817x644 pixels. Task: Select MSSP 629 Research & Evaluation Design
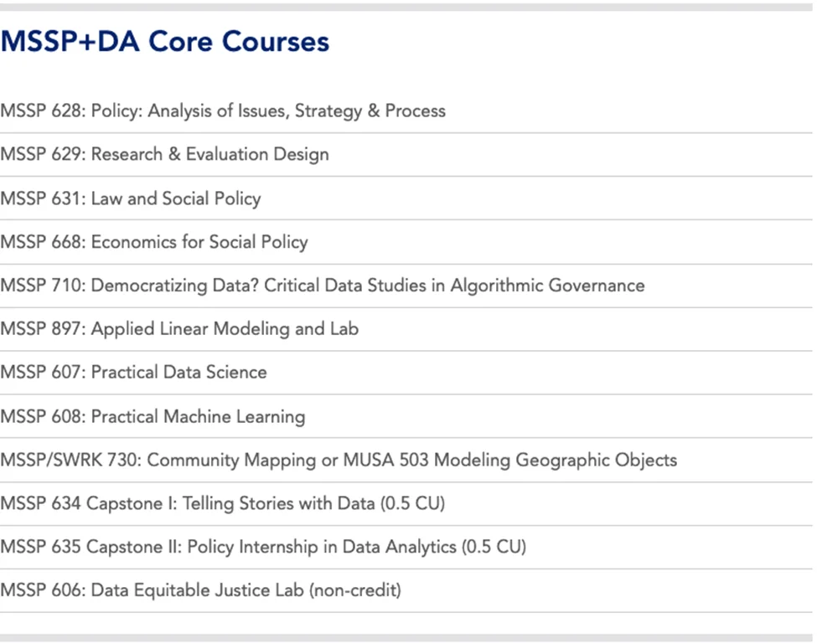point(164,155)
